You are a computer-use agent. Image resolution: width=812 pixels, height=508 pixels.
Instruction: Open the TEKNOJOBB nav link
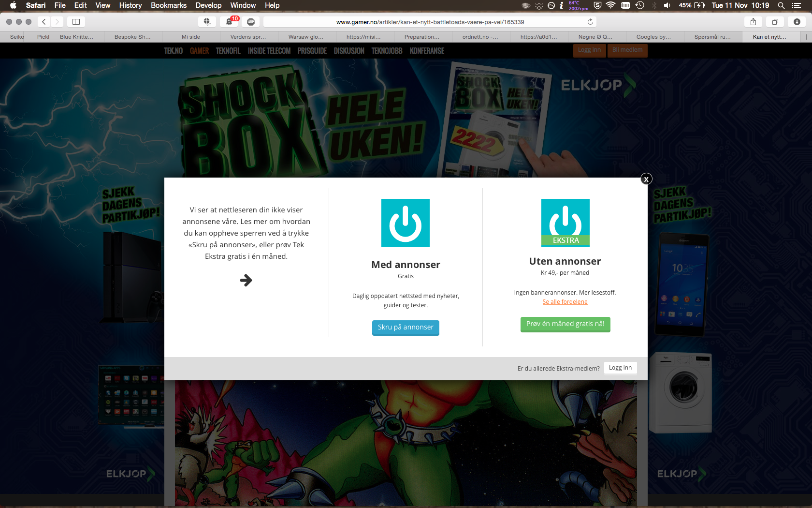[x=387, y=51]
